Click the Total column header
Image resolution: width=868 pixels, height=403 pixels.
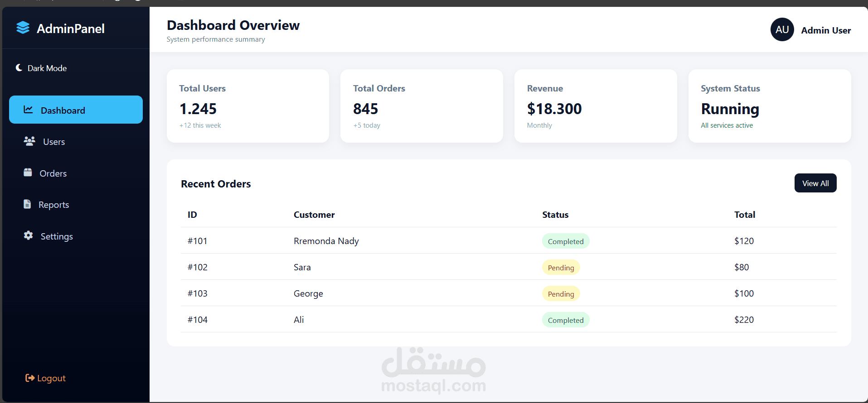(x=745, y=215)
